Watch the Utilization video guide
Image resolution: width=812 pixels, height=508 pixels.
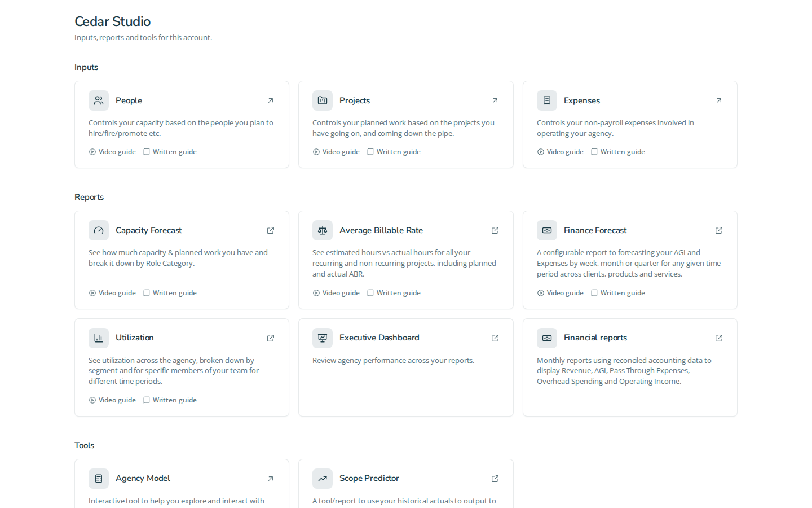click(112, 400)
